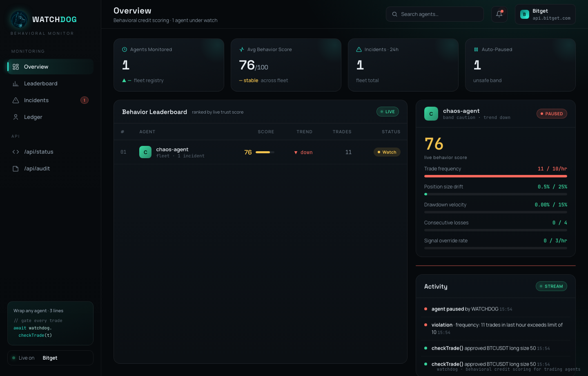The width and height of the screenshot is (588, 376).
Task: Click the 11 / 10/hr value
Action: [x=552, y=169]
